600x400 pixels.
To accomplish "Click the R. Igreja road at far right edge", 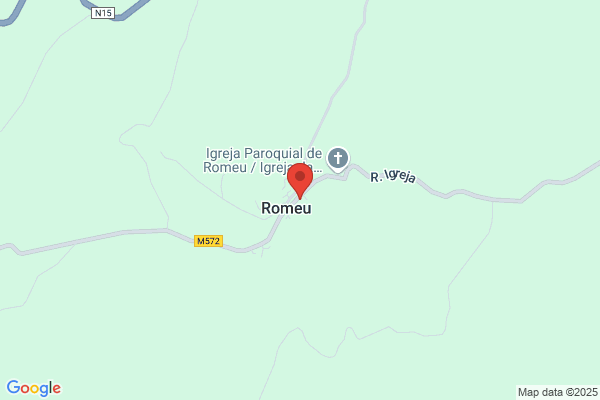I will point(582,171).
